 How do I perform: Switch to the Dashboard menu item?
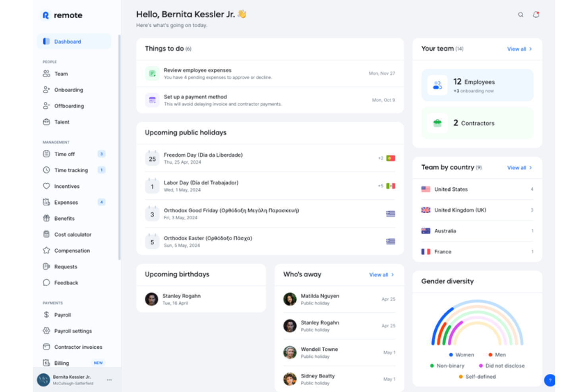click(68, 41)
